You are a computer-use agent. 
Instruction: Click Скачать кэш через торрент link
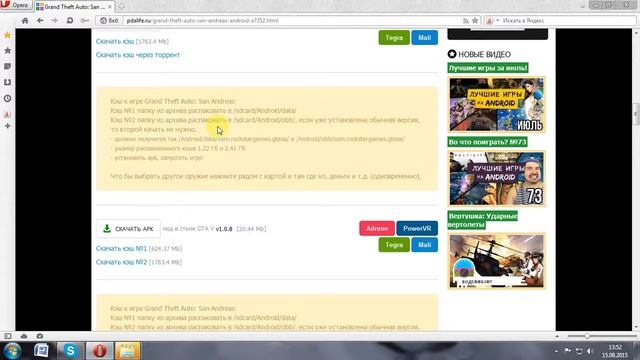pyautogui.click(x=138, y=55)
